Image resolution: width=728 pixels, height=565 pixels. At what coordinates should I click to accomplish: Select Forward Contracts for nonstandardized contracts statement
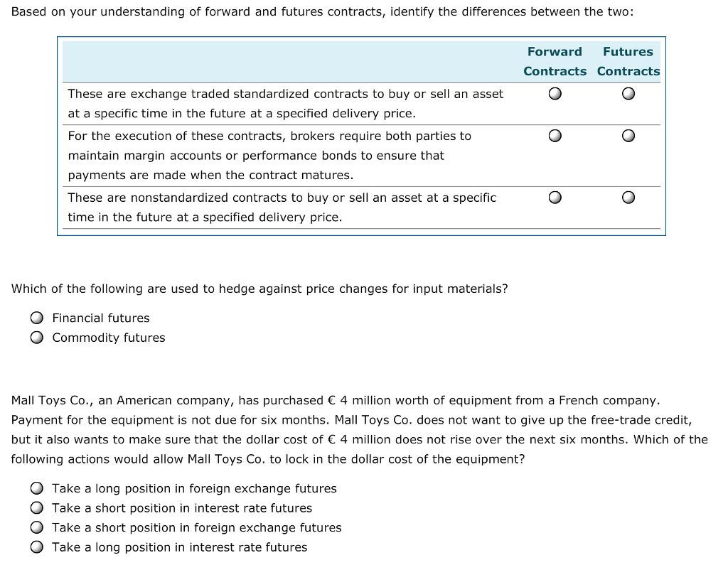555,197
